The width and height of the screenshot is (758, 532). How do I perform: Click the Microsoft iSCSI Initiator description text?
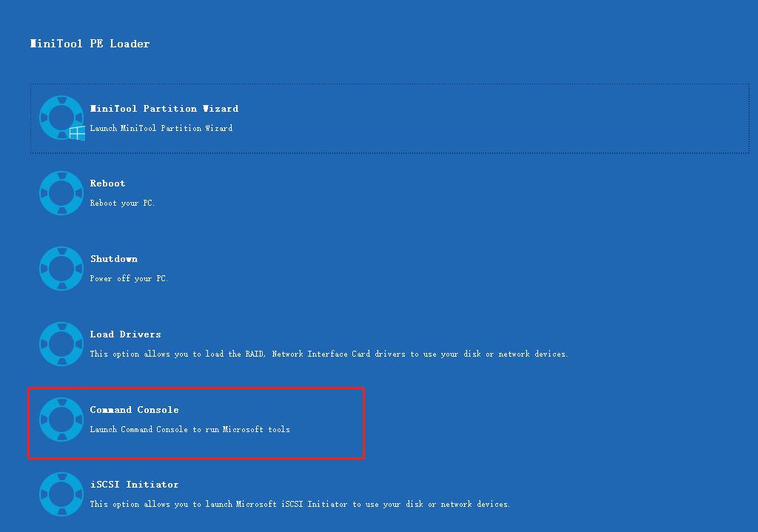[300, 504]
